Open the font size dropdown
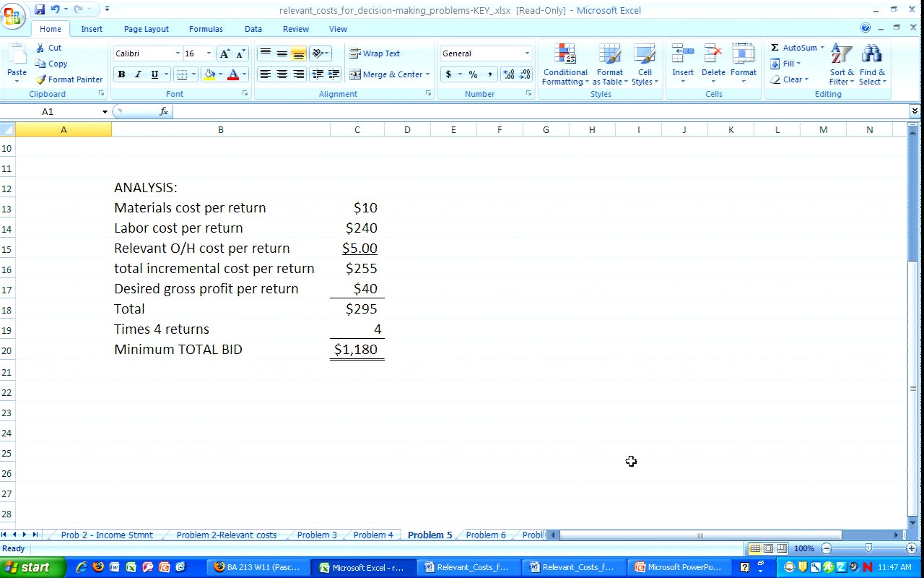 tap(209, 53)
